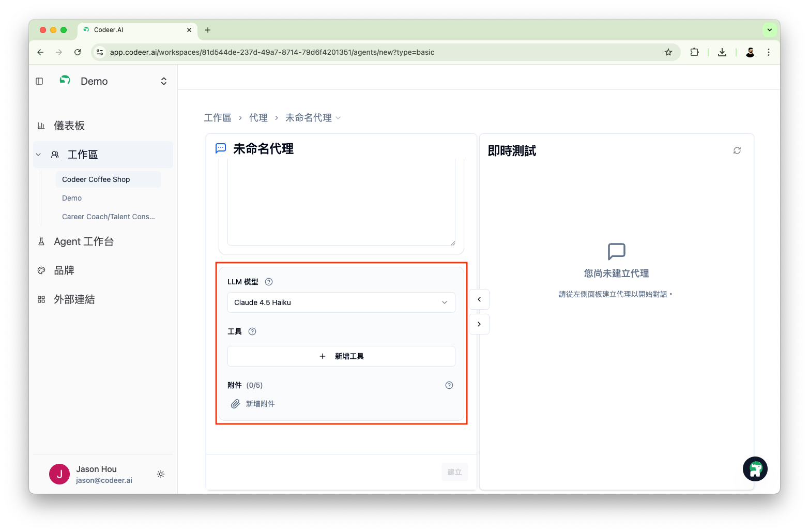Open 儀表板 in the sidebar
This screenshot has height=532, width=809.
69,126
